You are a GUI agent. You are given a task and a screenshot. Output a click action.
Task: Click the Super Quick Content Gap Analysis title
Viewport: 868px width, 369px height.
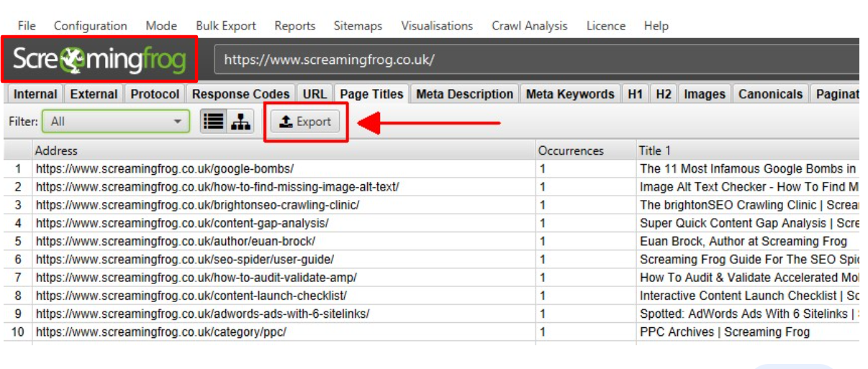(x=749, y=223)
